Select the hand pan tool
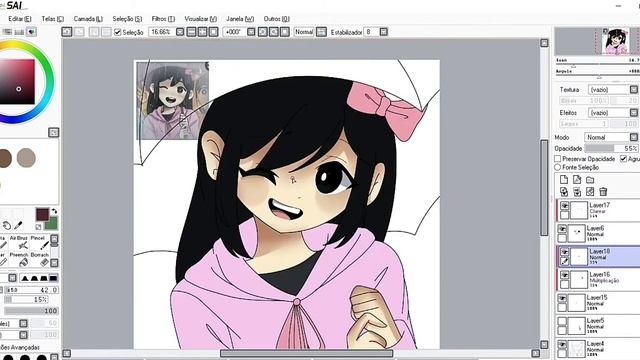Image resolution: width=640 pixels, height=360 pixels. 7,225
